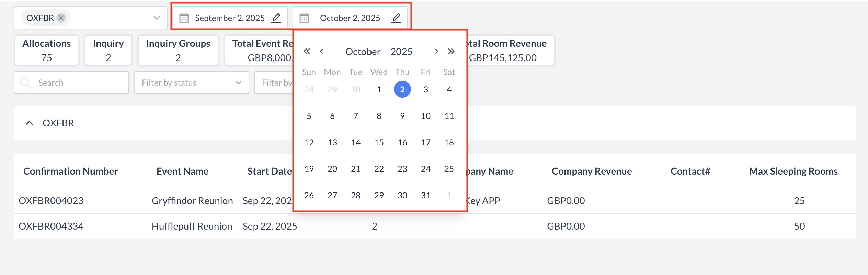
Task: Open the Allocations 75 summary card
Action: 46,50
